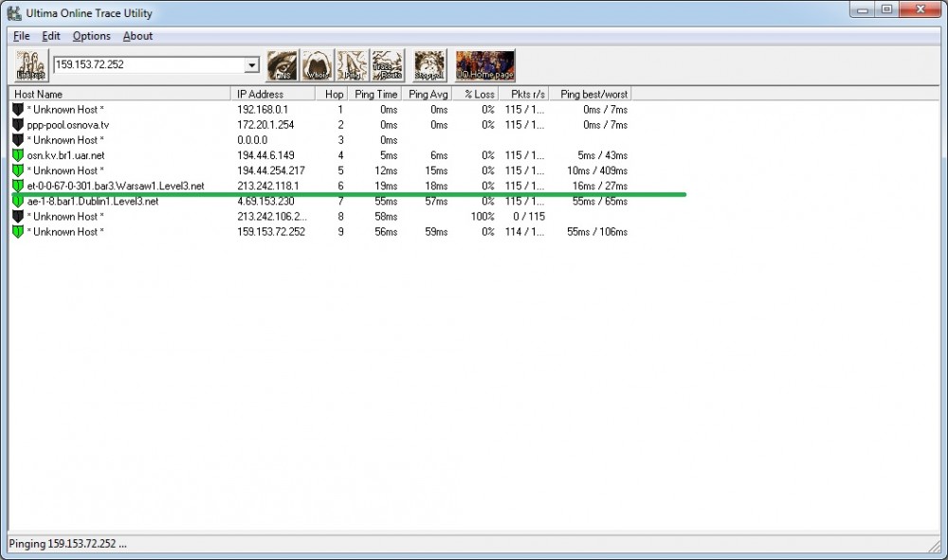Sort by the Ping Avg column header
This screenshot has height=560, width=948.
click(x=427, y=94)
